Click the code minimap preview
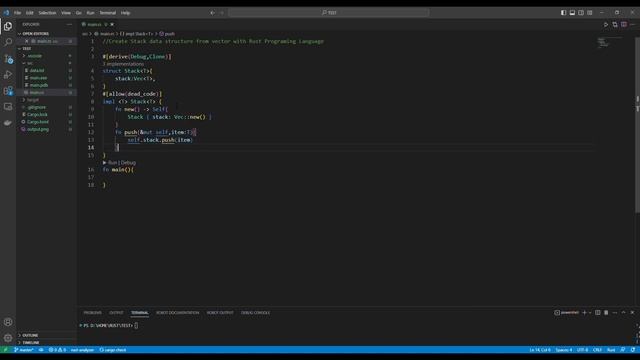The height and width of the screenshot is (360, 640). [x=610, y=43]
